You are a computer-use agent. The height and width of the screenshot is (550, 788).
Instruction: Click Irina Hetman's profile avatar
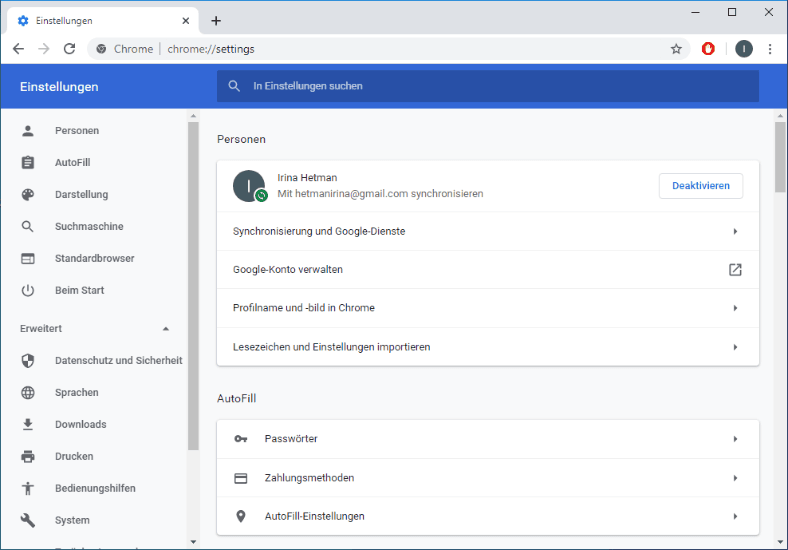click(x=249, y=186)
